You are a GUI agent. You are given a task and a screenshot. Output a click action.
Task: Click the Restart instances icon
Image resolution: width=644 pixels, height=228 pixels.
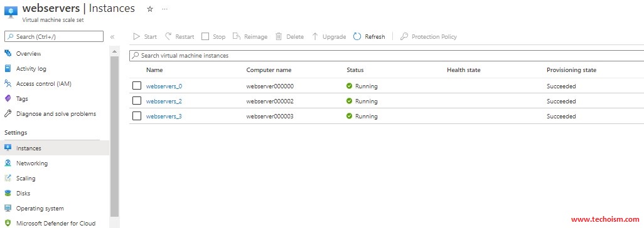(168, 36)
